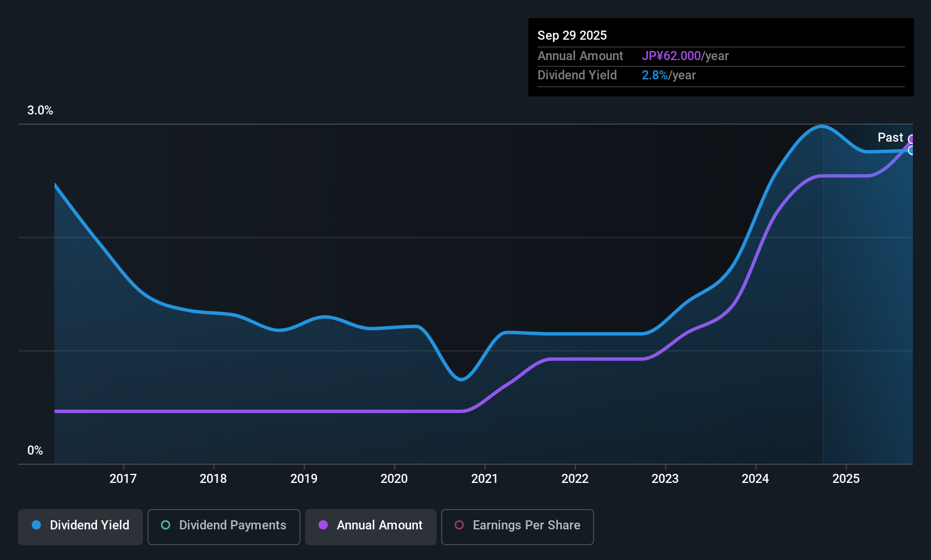Click the blue Dividend Yield legend dot
This screenshot has height=560, width=931.
(36, 525)
